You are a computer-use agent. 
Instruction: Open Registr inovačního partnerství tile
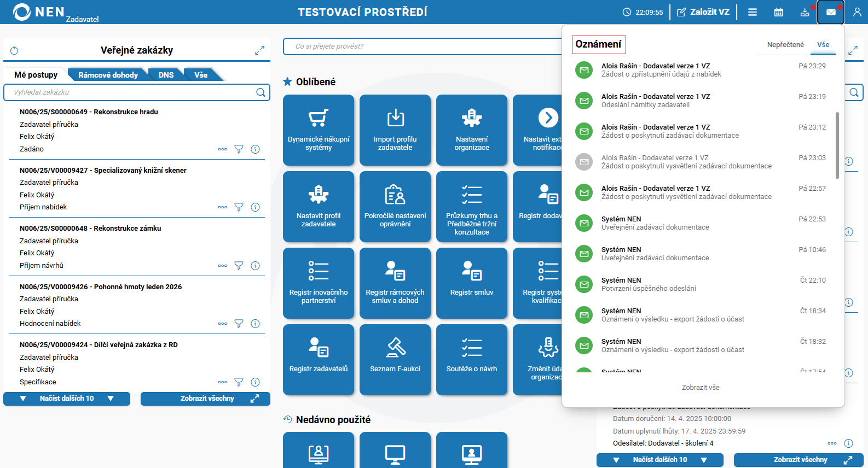tap(319, 283)
